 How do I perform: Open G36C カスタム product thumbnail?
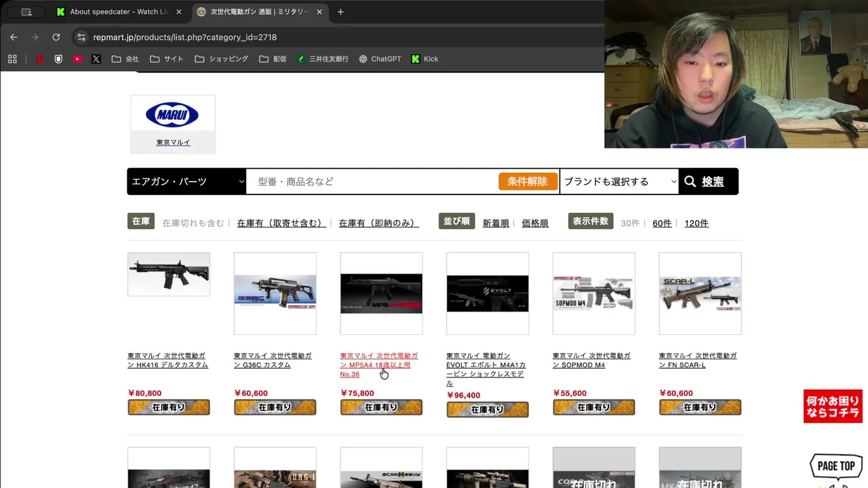click(x=275, y=293)
